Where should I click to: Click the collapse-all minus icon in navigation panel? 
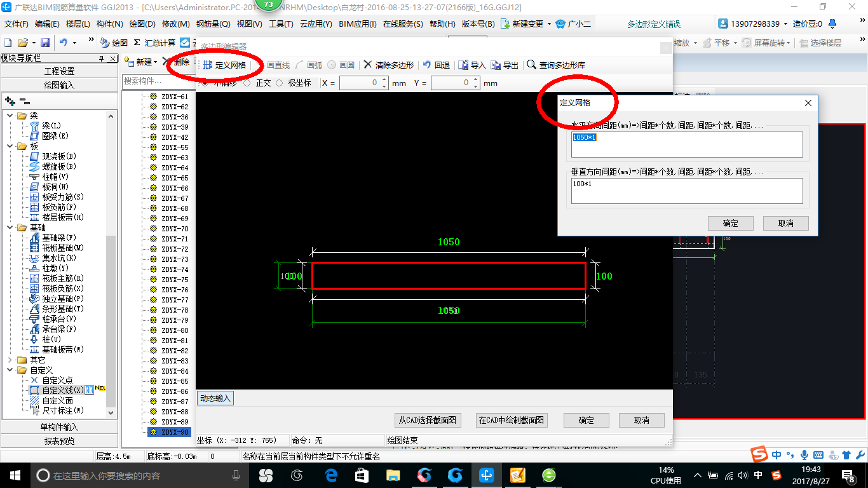[x=25, y=100]
